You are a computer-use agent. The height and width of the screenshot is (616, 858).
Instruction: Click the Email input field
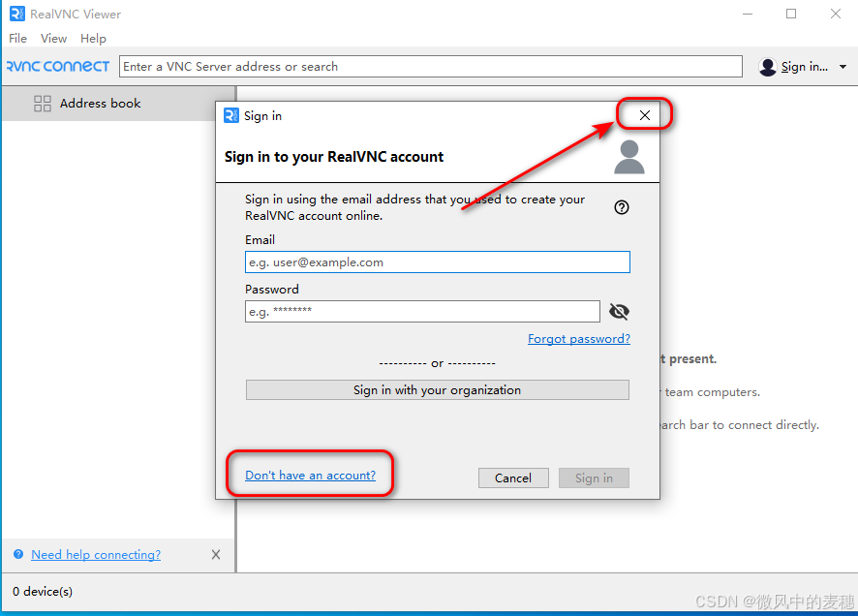point(437,262)
